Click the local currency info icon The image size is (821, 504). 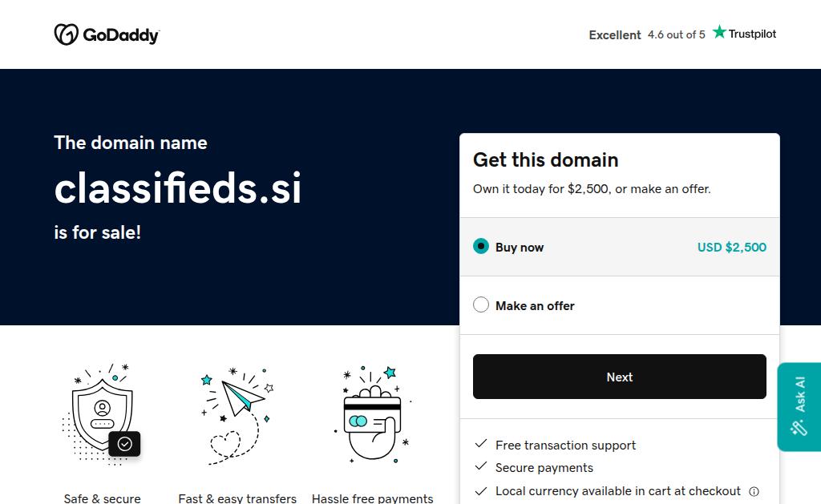pos(754,491)
